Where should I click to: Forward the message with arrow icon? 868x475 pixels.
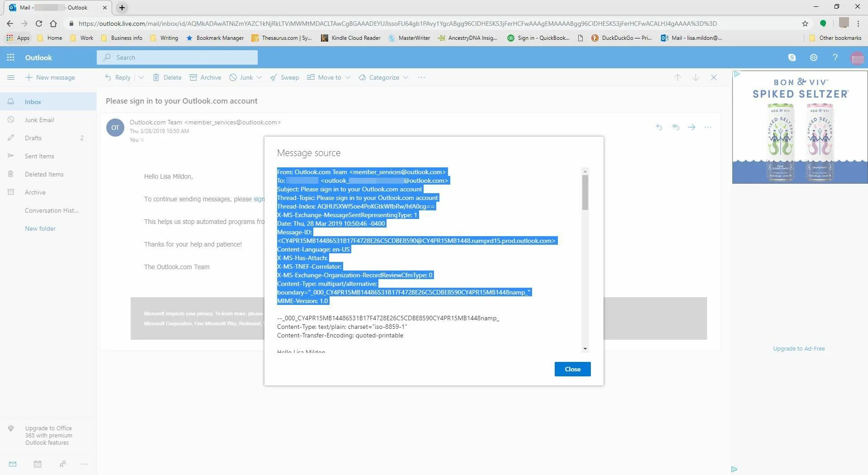(692, 127)
